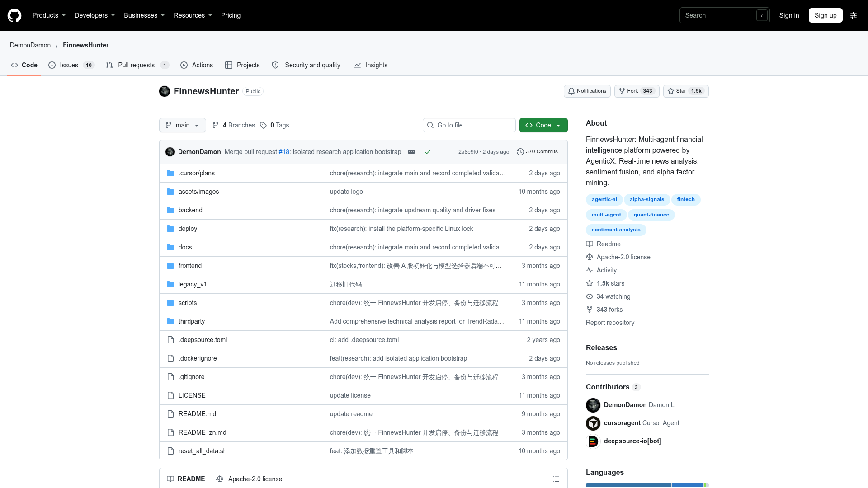Expand the Businesses menu

pos(144,15)
